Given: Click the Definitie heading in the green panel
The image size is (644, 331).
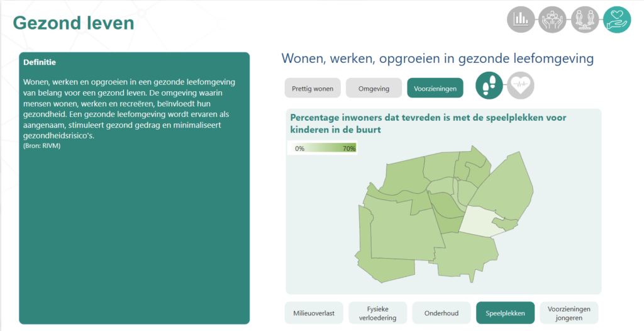Looking at the screenshot, I should coord(40,62).
